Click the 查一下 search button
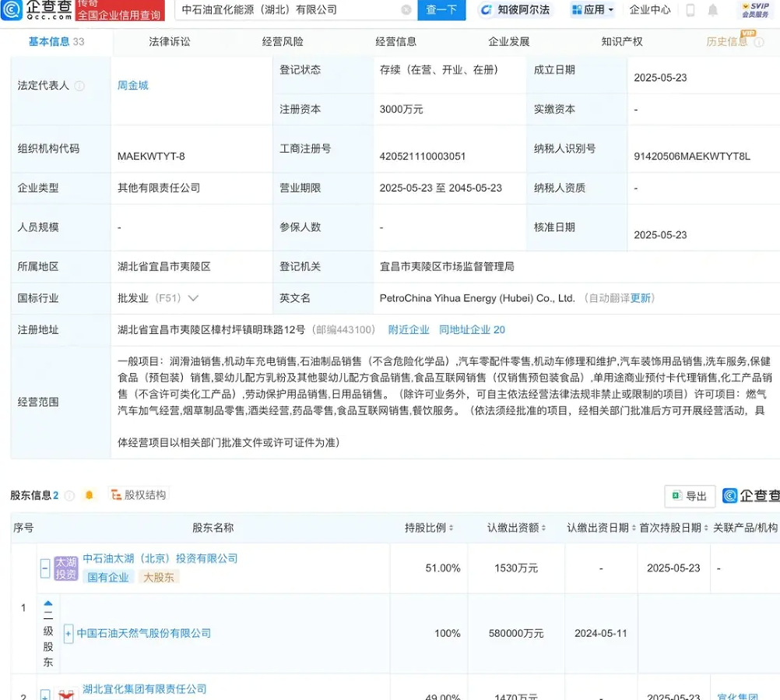780x700 pixels. (x=441, y=10)
